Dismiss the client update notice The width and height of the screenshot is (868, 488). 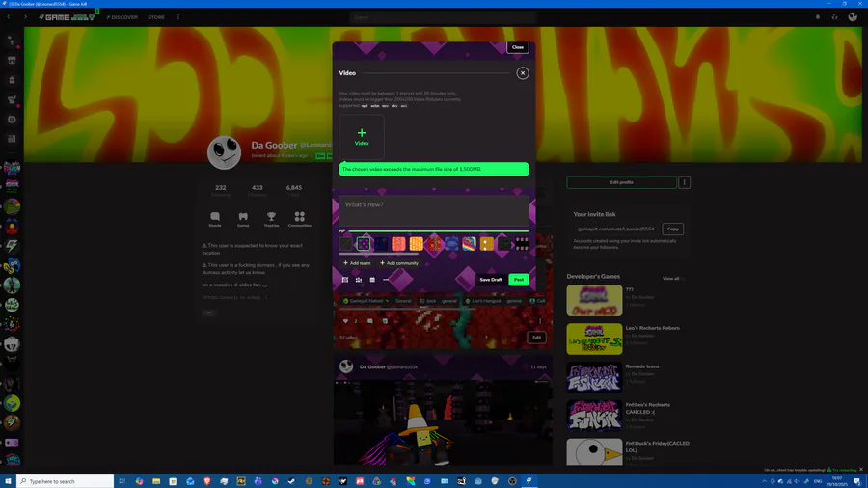pyautogui.click(x=861, y=469)
